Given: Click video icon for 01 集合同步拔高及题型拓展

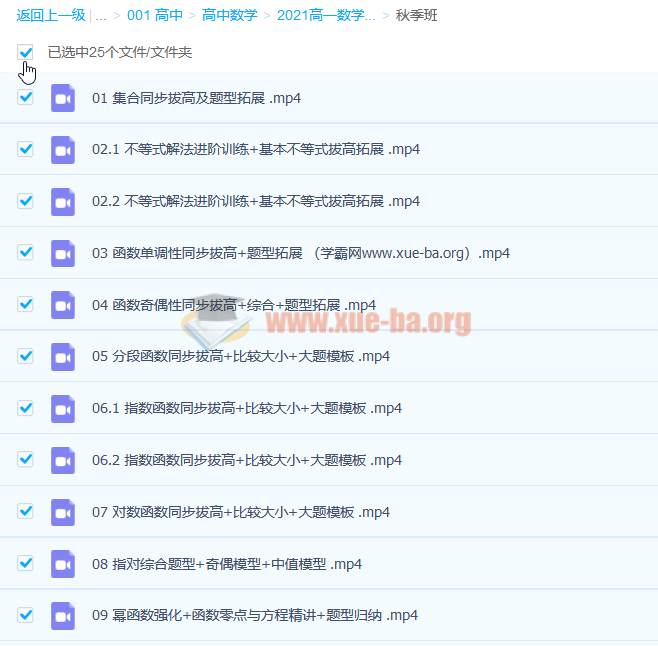Looking at the screenshot, I should (x=63, y=98).
